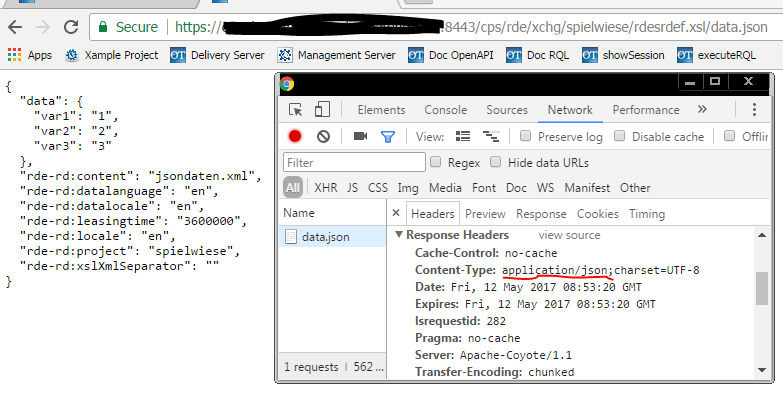Filter requests by Doc

coord(516,188)
